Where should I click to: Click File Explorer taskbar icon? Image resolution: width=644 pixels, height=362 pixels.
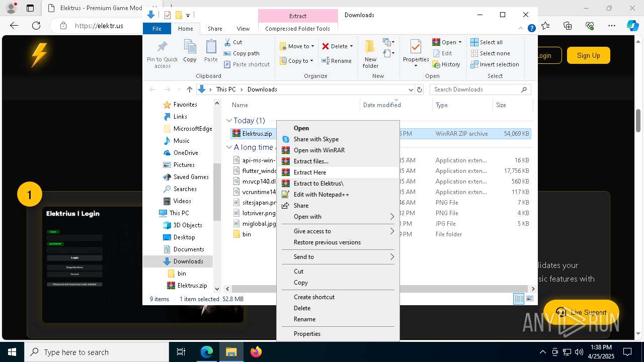pyautogui.click(x=231, y=352)
